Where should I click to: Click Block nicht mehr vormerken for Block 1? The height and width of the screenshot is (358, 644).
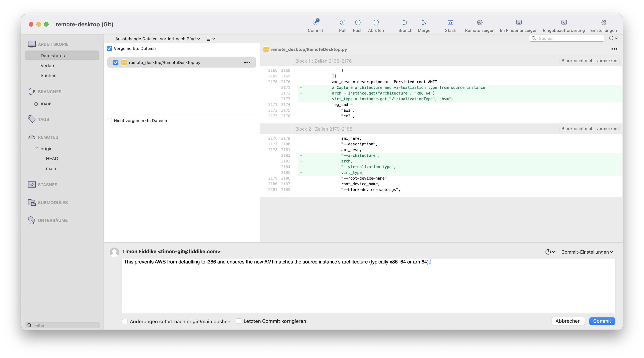[589, 61]
